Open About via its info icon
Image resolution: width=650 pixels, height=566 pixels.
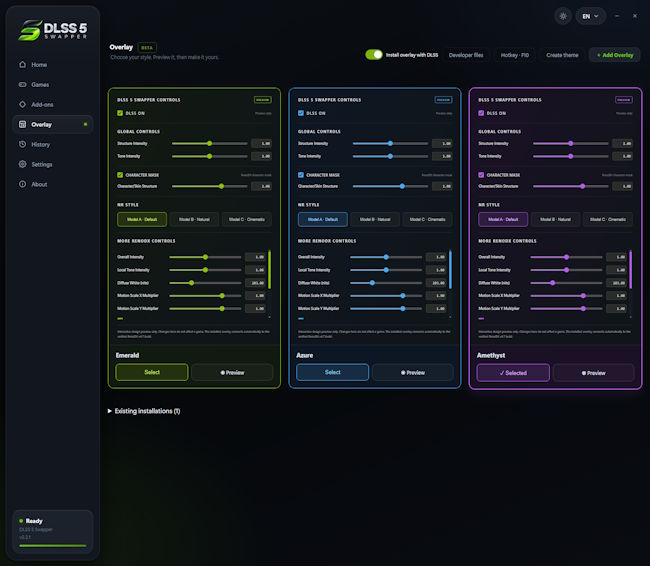(22, 184)
